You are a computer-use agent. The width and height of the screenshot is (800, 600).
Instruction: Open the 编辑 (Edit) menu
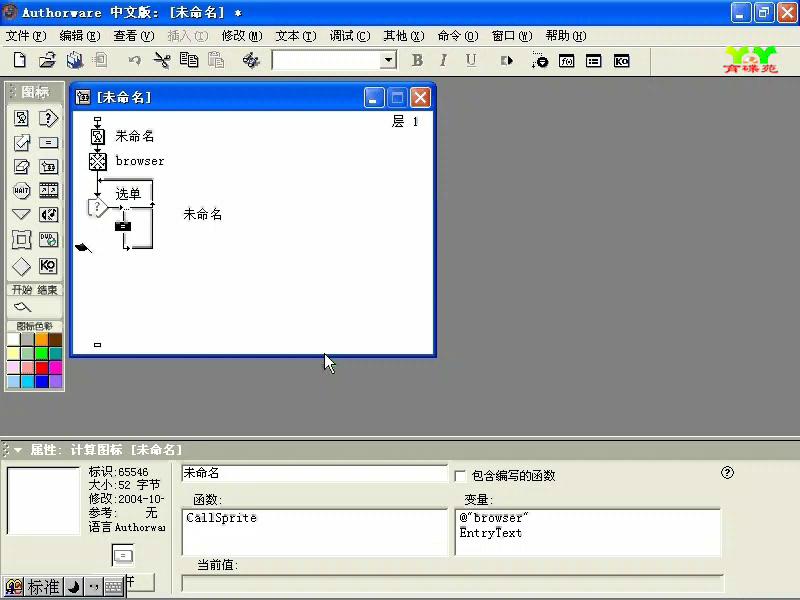coord(80,36)
